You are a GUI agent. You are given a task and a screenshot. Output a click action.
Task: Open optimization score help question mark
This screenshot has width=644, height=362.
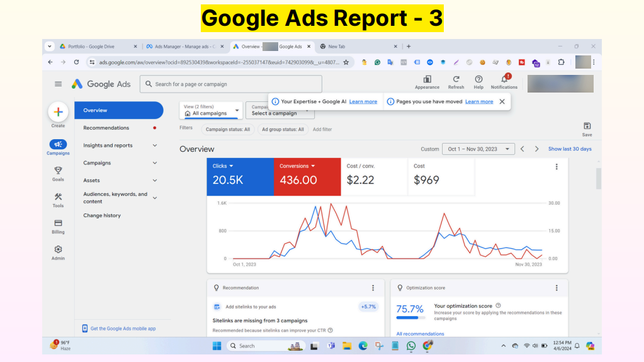[498, 305]
